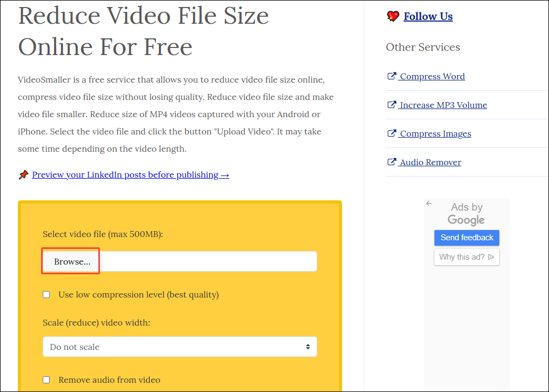Image resolution: width=549 pixels, height=392 pixels.
Task: Open the Compress Word service link
Action: point(432,76)
